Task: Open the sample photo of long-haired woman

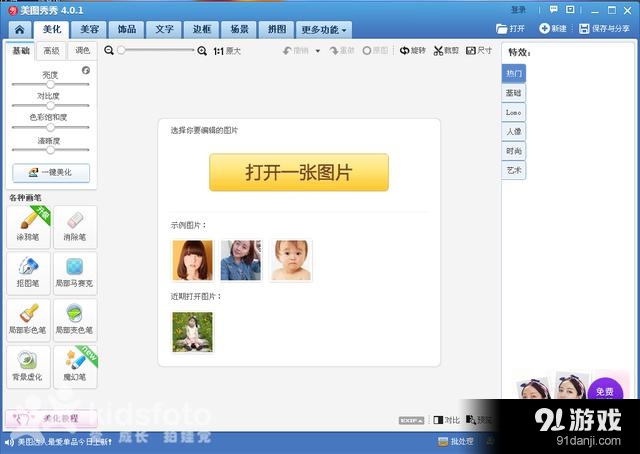Action: [193, 260]
